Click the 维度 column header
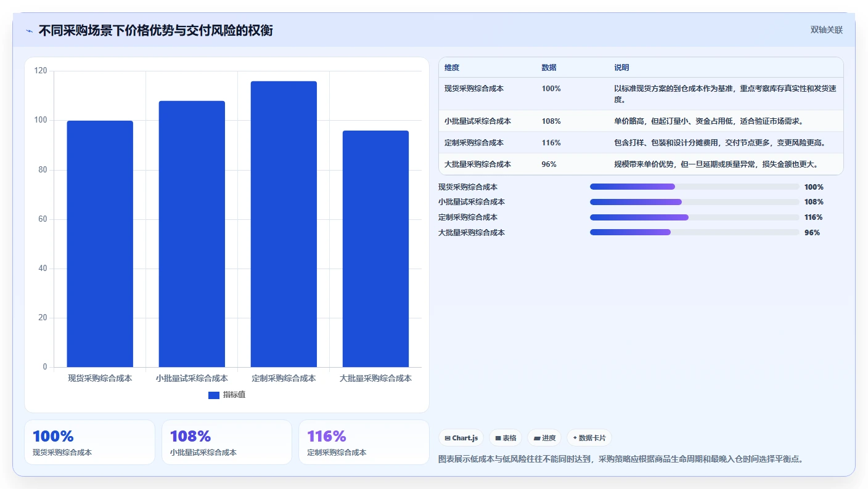Screen dimensions: 868x489 (x=452, y=68)
